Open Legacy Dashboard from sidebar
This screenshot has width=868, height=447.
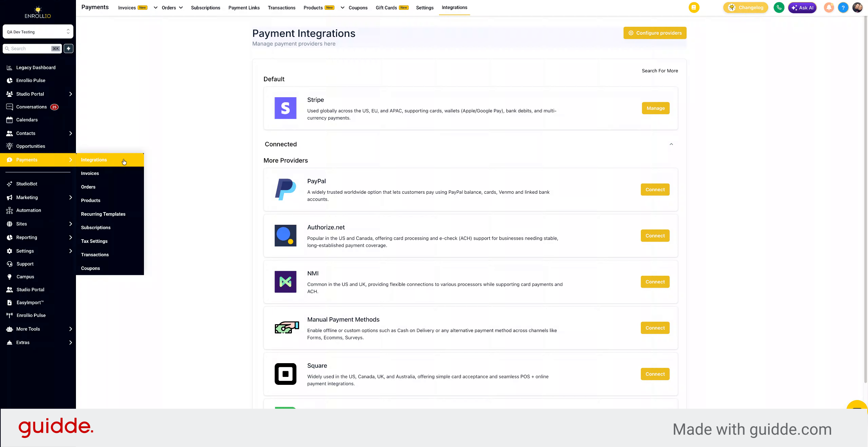pyautogui.click(x=36, y=68)
